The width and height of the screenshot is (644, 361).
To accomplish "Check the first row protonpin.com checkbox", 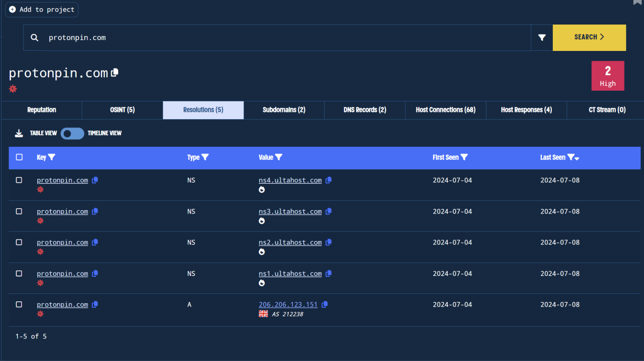I will (x=19, y=180).
